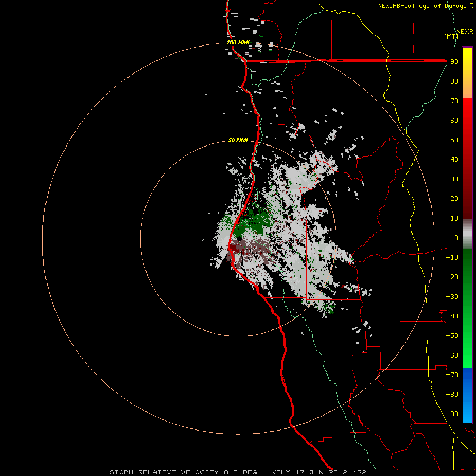Click the -50 scale label

[x=452, y=336]
